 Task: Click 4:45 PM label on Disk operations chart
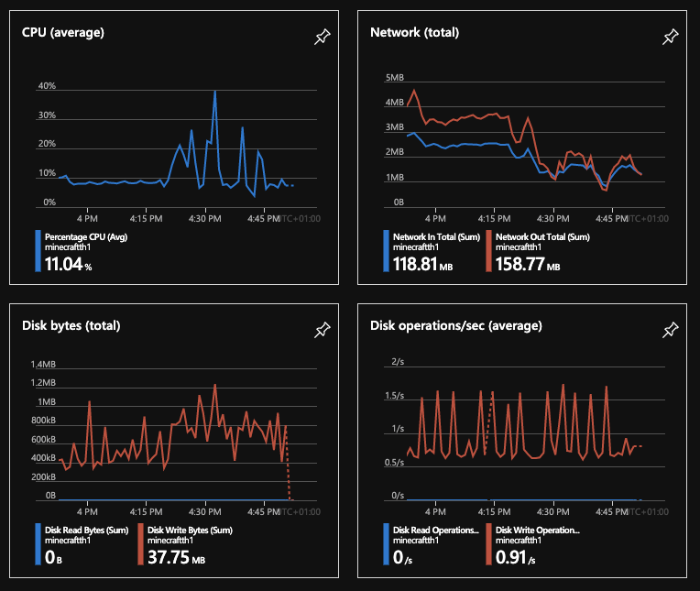tap(612, 512)
